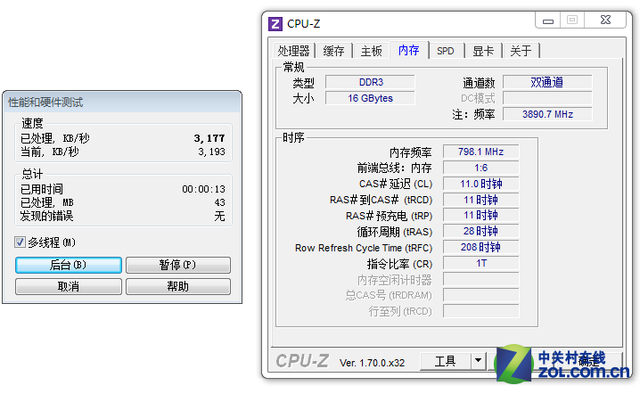Click the Ver. 1.70.0.x32 version text
640x394 pixels.
372,363
